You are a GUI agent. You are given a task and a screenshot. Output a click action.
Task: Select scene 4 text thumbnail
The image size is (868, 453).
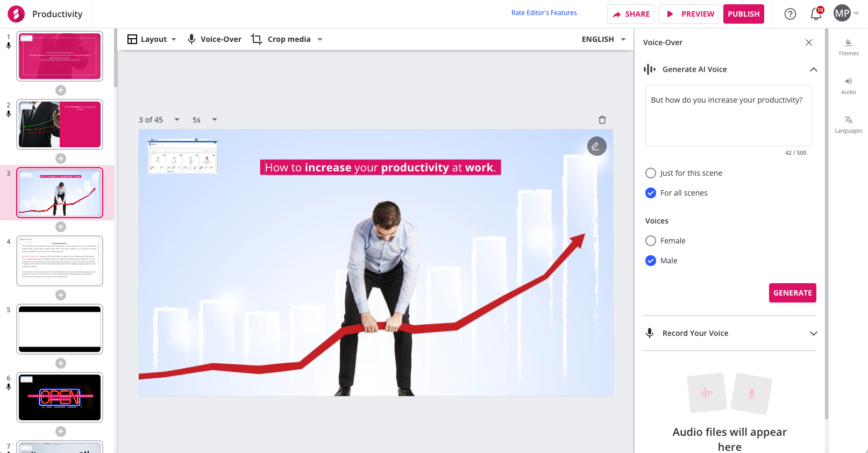(x=60, y=261)
